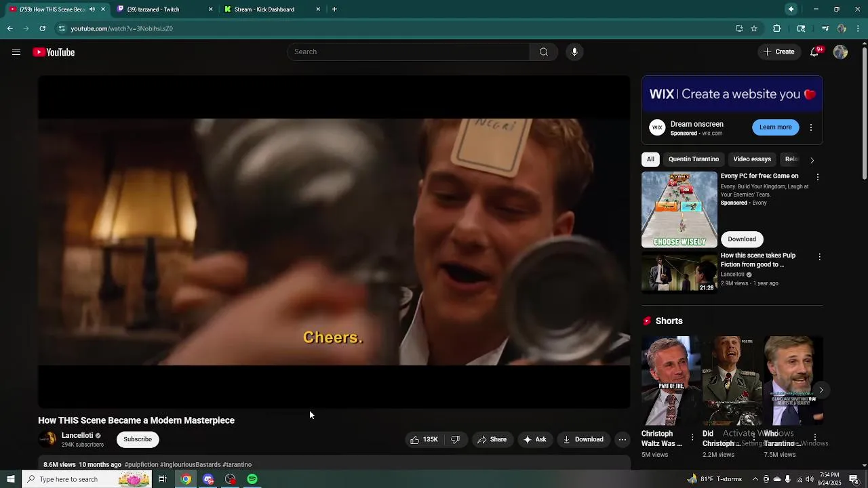868x488 pixels.
Task: Open Did Christoph short thumbnail
Action: pyautogui.click(x=732, y=380)
